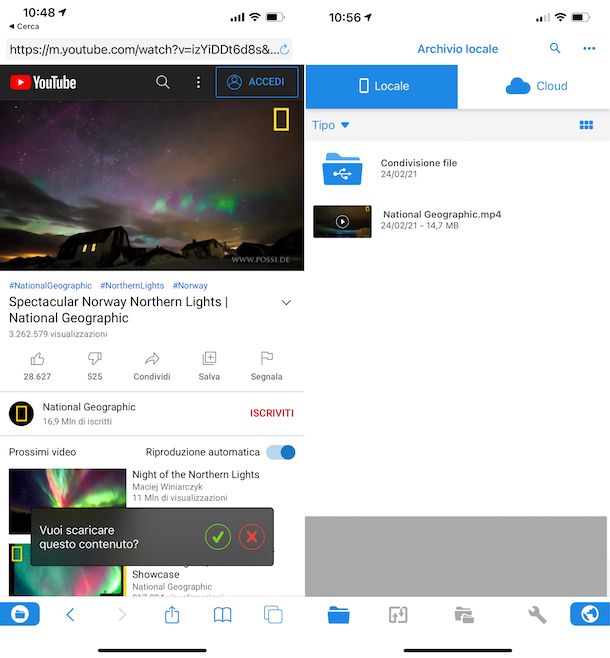610x658 pixels.
Task: Open National Geographic channel avatar
Action: pyautogui.click(x=21, y=414)
